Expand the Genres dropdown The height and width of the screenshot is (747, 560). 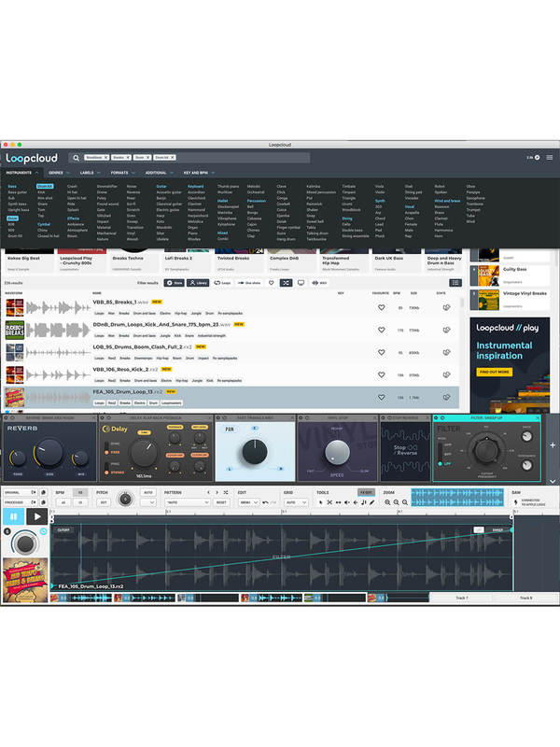(57, 173)
